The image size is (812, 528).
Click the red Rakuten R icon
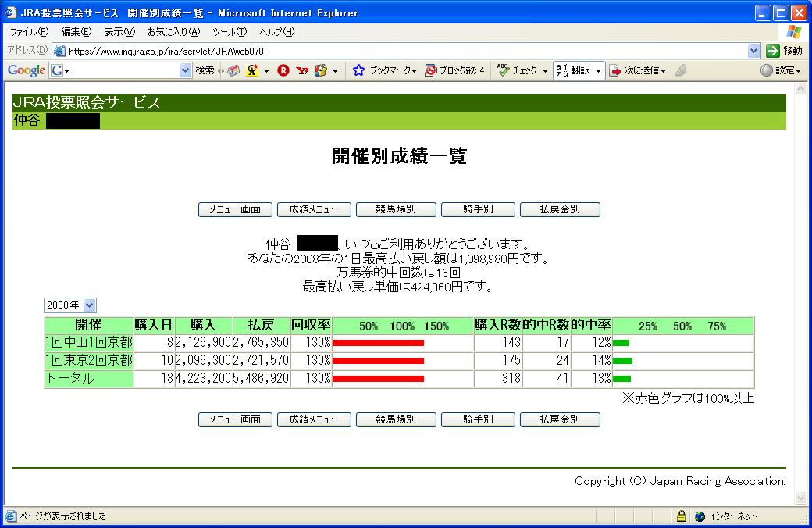click(283, 70)
